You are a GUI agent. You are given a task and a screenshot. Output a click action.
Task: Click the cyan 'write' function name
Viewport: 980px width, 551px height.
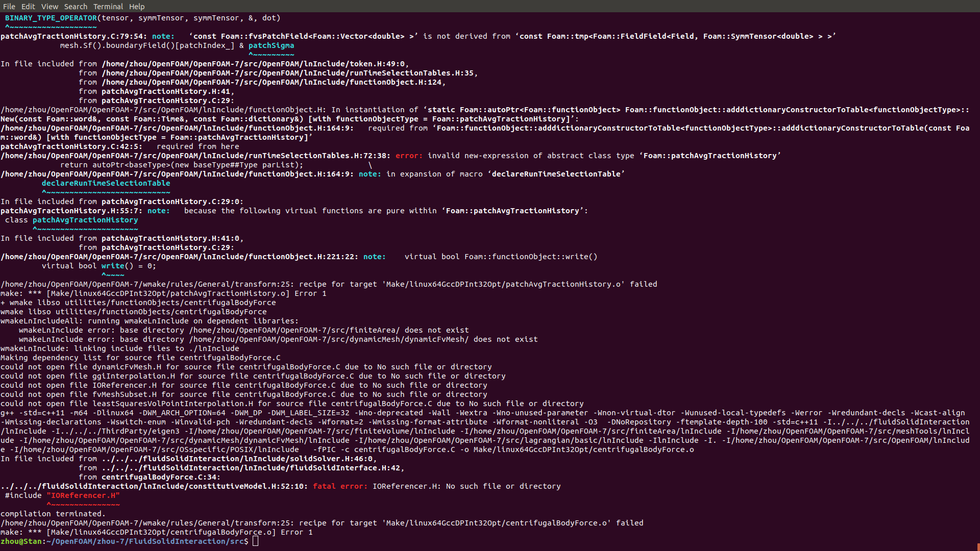pyautogui.click(x=113, y=266)
